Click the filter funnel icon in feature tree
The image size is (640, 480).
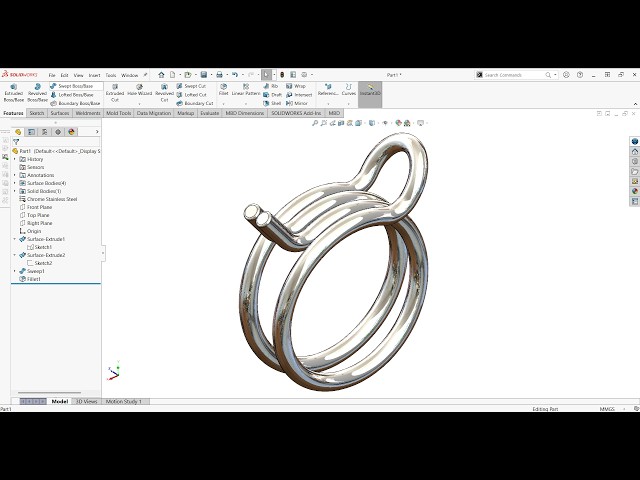16,142
